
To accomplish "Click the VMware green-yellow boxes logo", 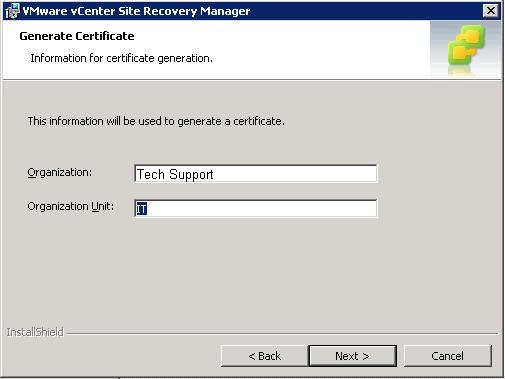I will [466, 47].
